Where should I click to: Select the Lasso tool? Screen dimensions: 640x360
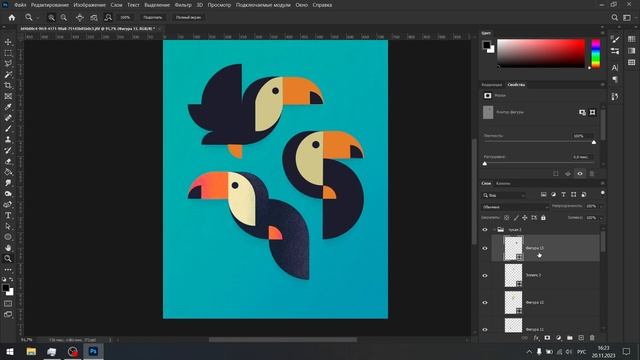click(x=8, y=64)
